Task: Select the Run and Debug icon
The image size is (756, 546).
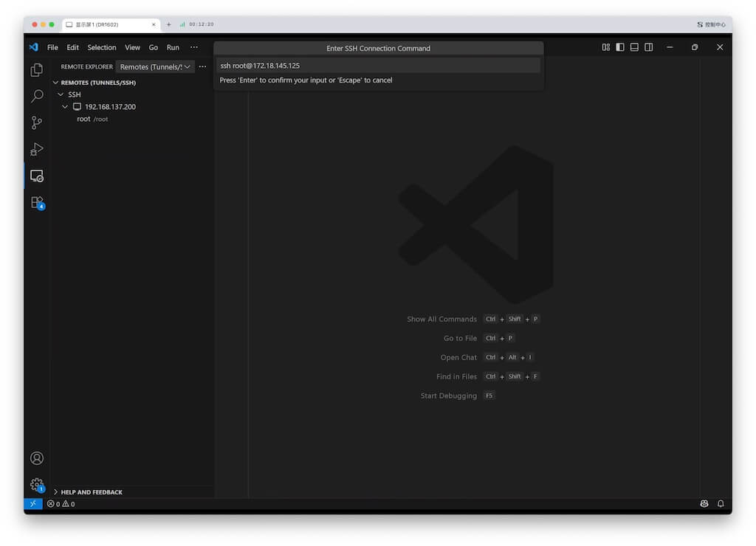Action: (x=36, y=149)
